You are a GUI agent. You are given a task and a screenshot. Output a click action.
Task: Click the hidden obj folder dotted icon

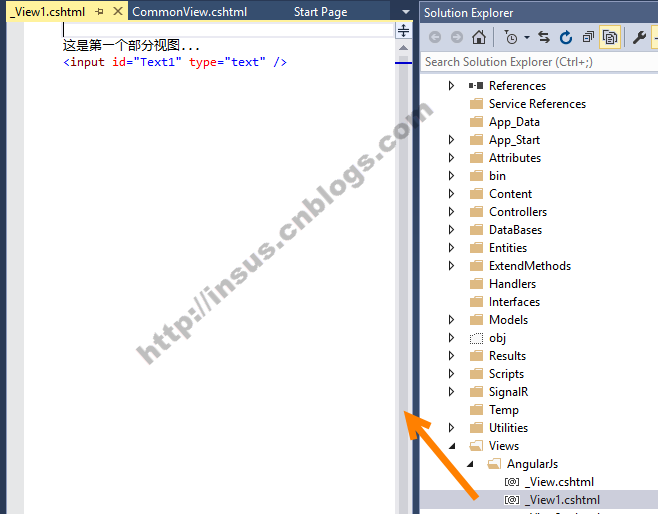point(476,338)
